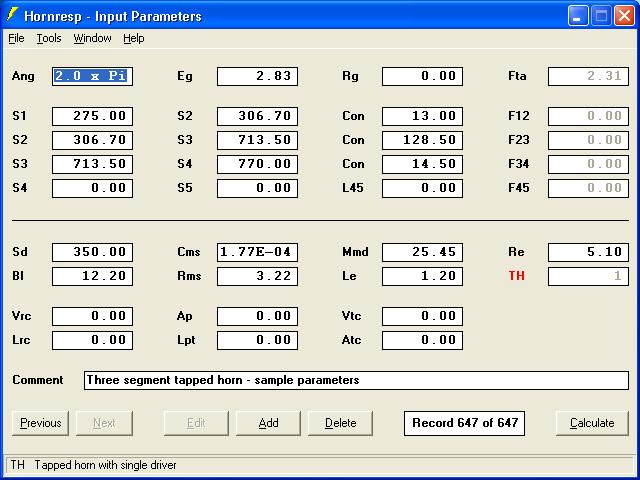Run Calculate on the parameters
Image resolution: width=640 pixels, height=480 pixels.
coord(592,423)
